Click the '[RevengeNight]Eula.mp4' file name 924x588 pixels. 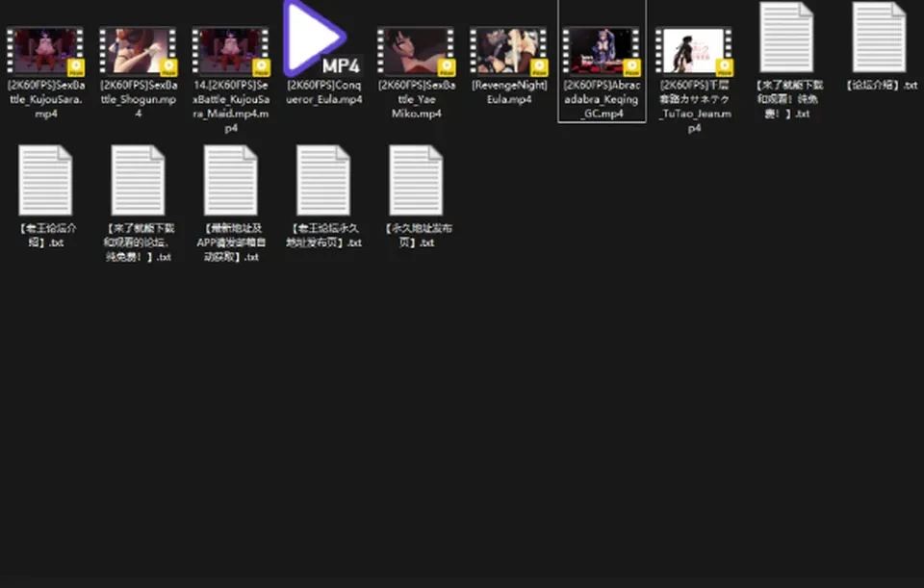pos(509,92)
